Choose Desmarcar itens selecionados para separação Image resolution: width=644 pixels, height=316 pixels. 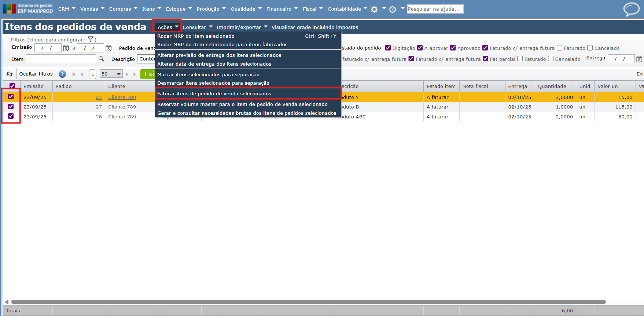tap(248, 83)
